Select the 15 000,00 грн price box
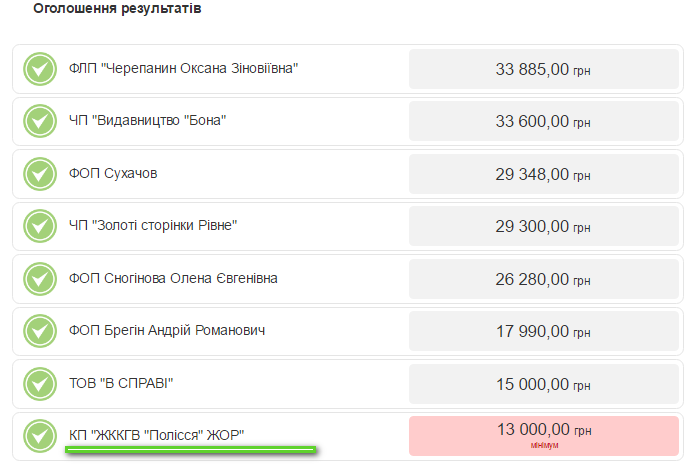 543,383
